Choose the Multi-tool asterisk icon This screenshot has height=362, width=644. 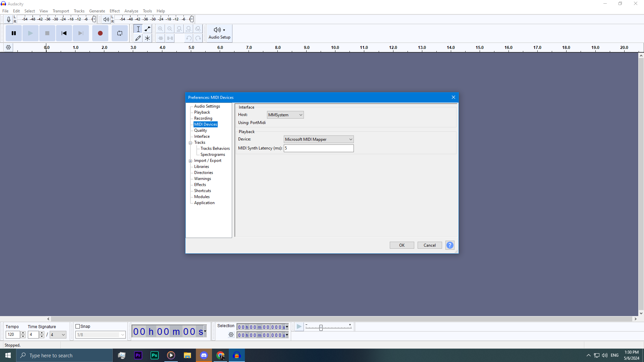click(147, 38)
